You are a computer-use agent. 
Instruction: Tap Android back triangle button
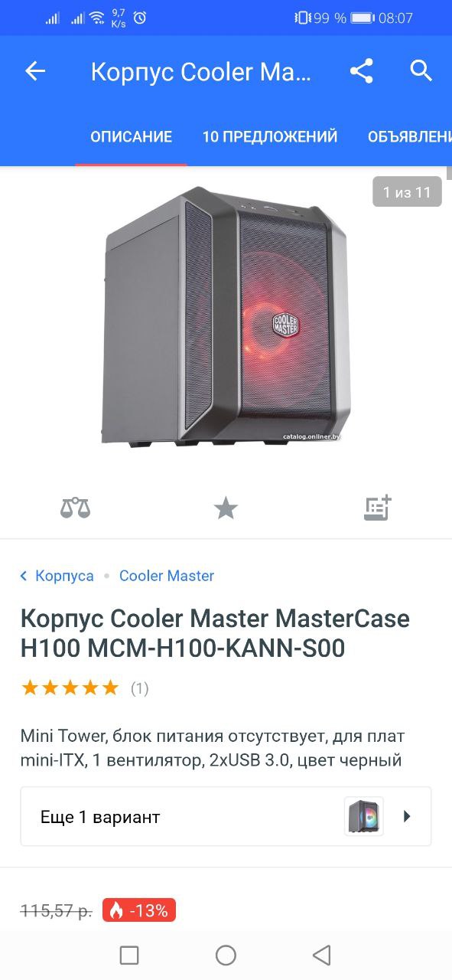coord(322,955)
